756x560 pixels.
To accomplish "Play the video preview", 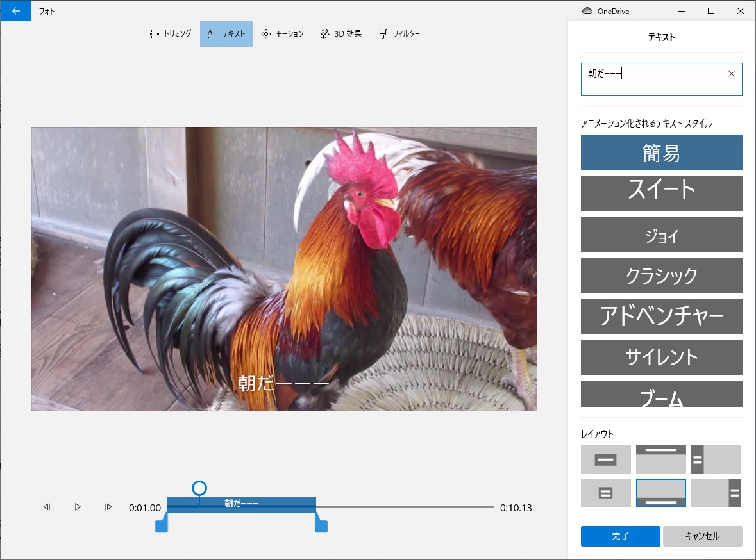I will 78,507.
